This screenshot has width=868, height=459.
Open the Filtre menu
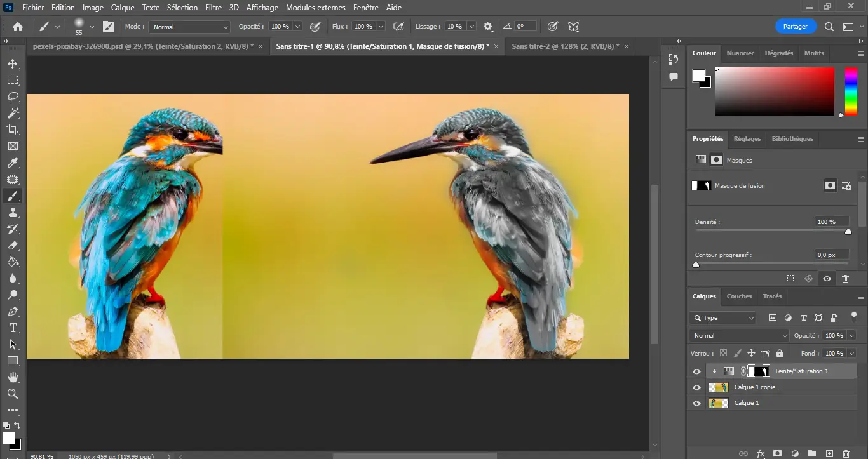point(213,8)
